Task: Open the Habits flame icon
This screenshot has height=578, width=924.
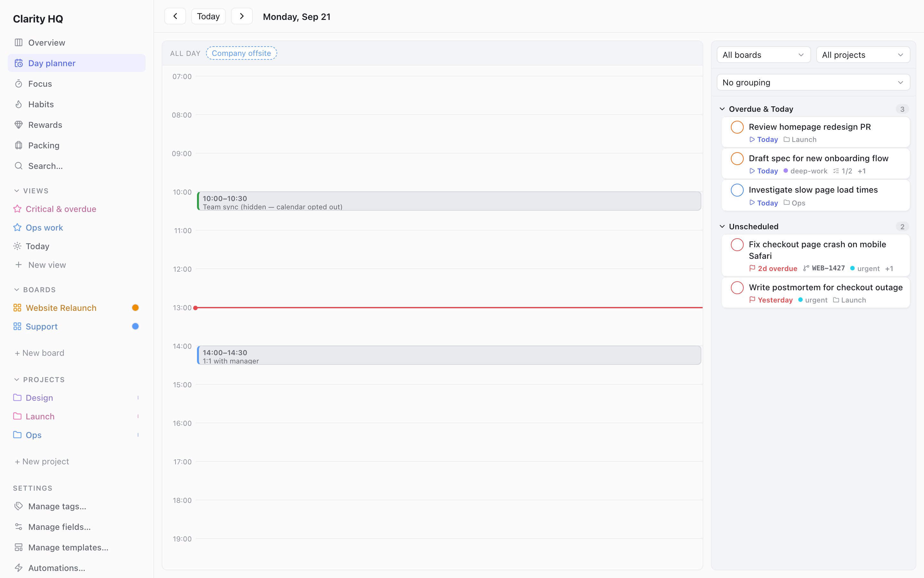Action: 18,104
